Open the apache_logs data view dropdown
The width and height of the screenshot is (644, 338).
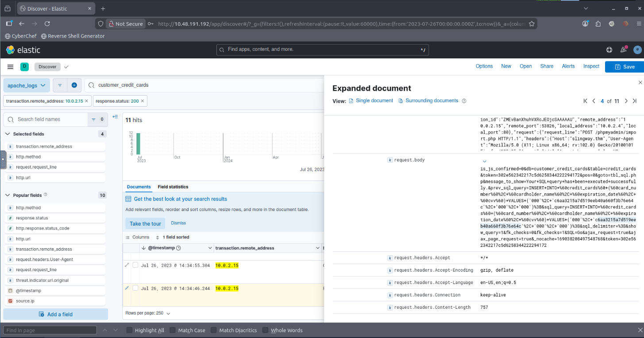(x=27, y=85)
